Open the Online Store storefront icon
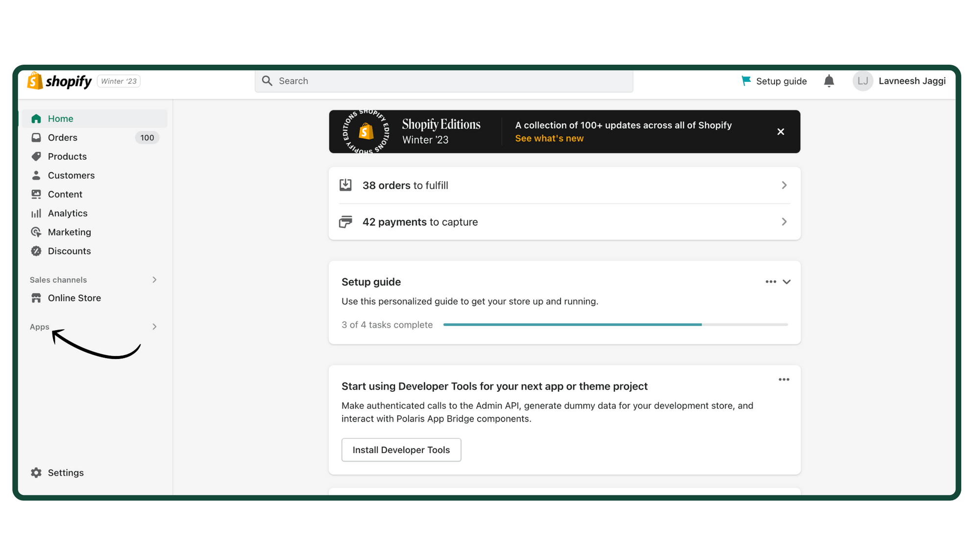This screenshot has width=980, height=551. [x=36, y=298]
